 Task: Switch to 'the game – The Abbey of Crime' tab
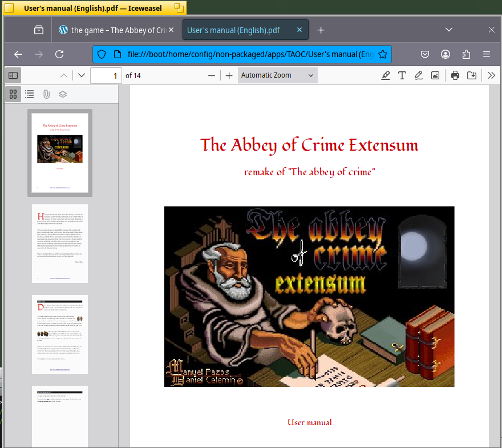[x=116, y=30]
